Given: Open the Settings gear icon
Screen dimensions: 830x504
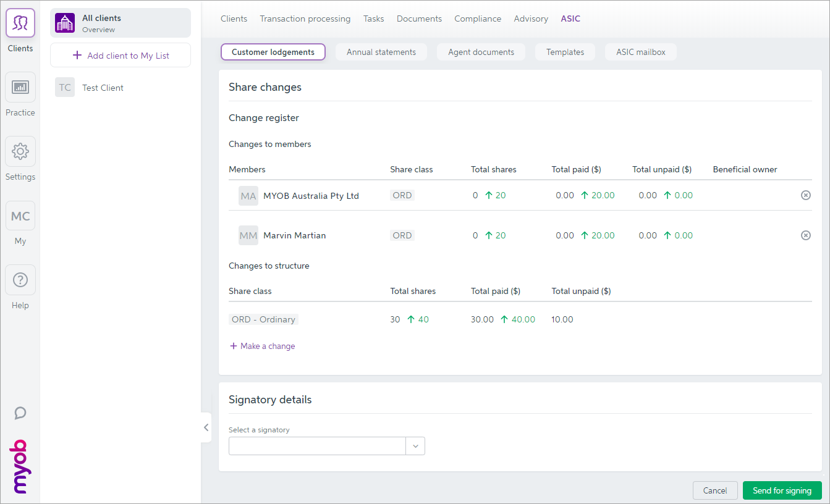Looking at the screenshot, I should pos(20,151).
